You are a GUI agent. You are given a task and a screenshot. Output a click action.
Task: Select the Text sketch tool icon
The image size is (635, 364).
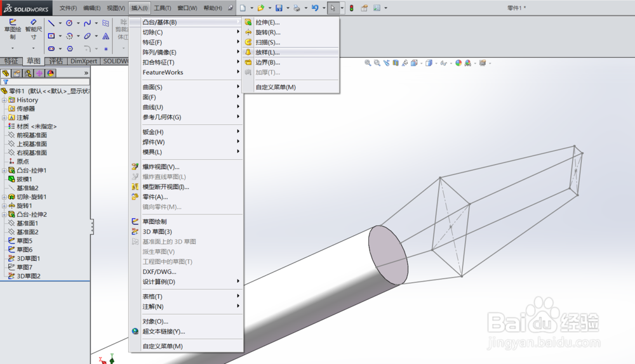[105, 36]
